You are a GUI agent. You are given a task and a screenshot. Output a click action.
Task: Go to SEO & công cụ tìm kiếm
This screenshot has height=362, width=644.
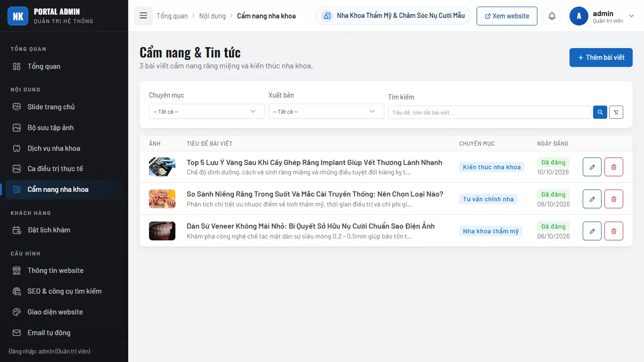64,291
